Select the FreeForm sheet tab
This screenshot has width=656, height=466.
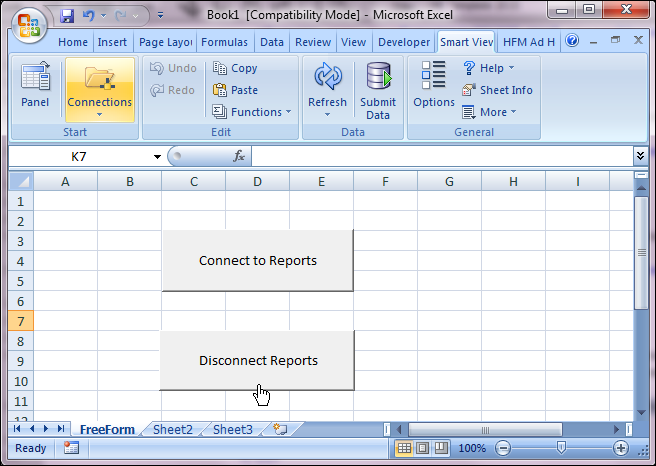click(x=107, y=430)
